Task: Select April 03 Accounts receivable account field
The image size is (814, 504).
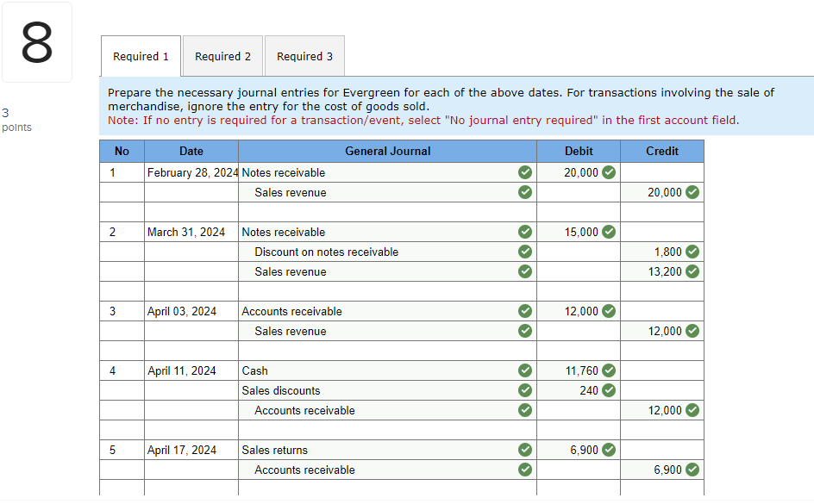Action: [387, 311]
